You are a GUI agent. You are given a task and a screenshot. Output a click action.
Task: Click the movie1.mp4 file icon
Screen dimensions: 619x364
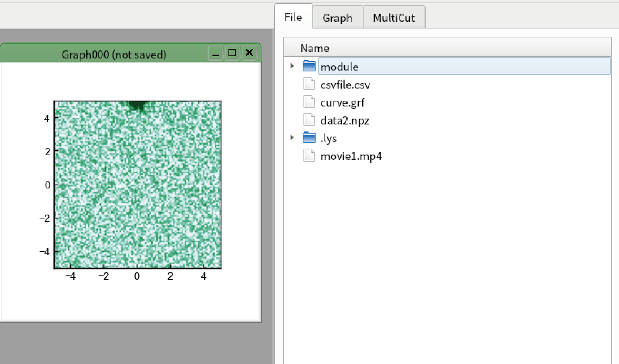[309, 156]
